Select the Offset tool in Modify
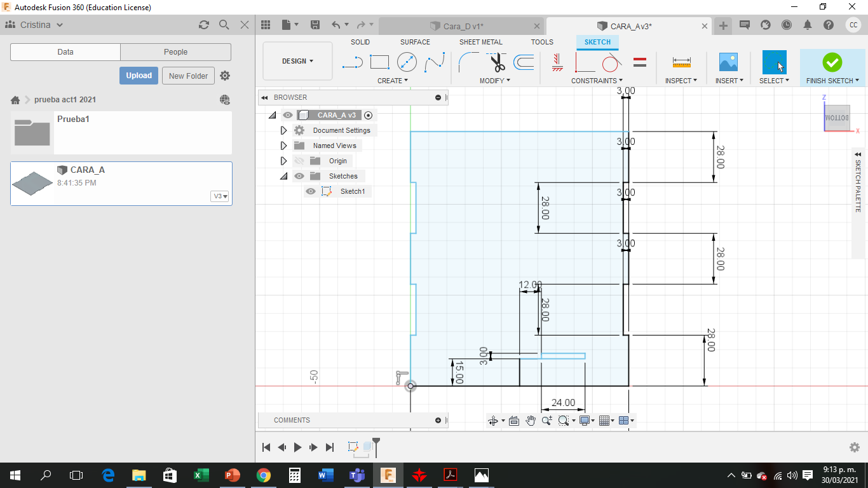868x488 pixels. tap(524, 62)
